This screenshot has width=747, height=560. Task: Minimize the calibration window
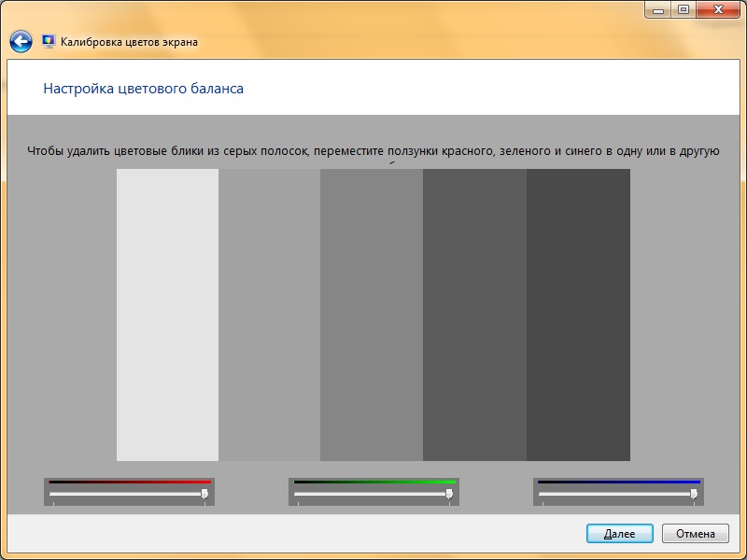[656, 9]
